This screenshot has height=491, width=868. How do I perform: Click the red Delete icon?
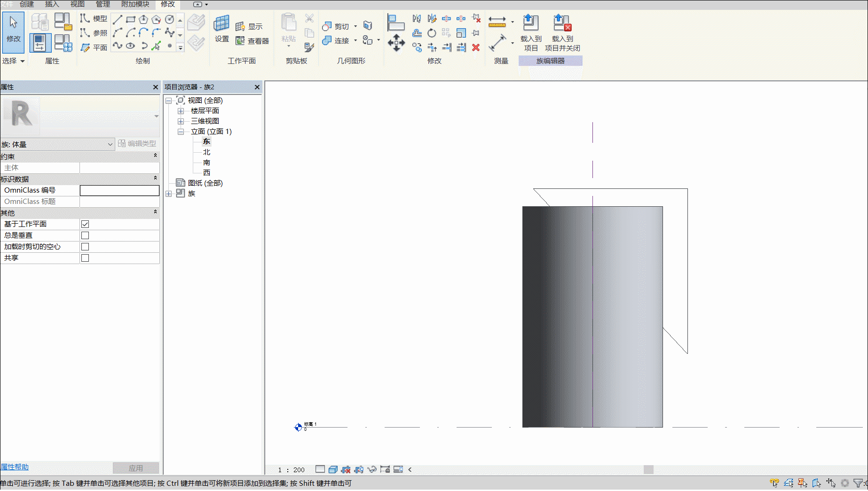click(x=476, y=47)
